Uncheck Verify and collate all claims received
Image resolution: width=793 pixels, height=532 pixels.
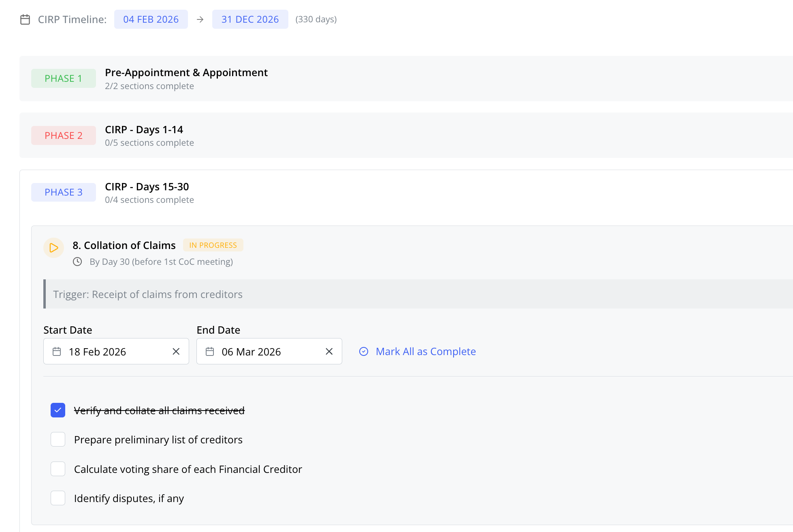(58, 410)
